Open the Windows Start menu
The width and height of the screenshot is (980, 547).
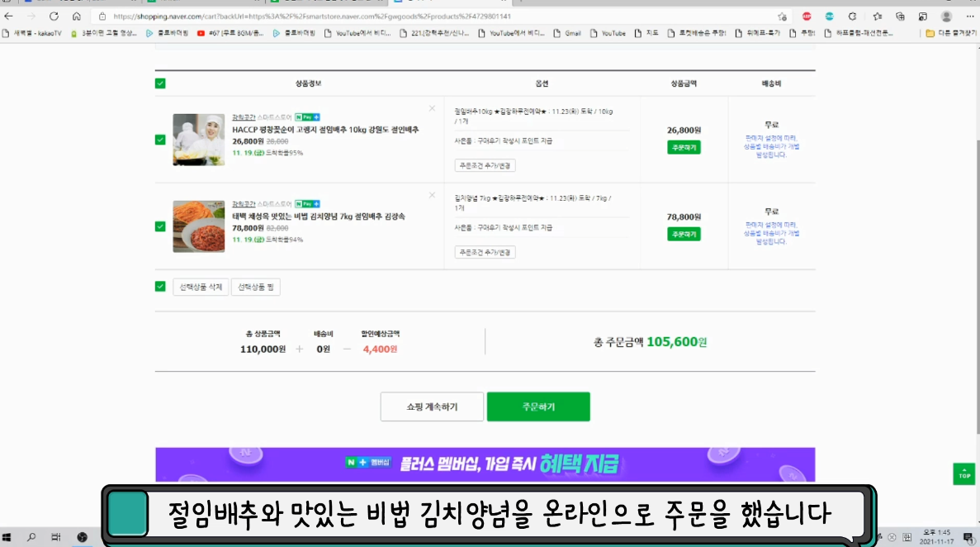7,537
